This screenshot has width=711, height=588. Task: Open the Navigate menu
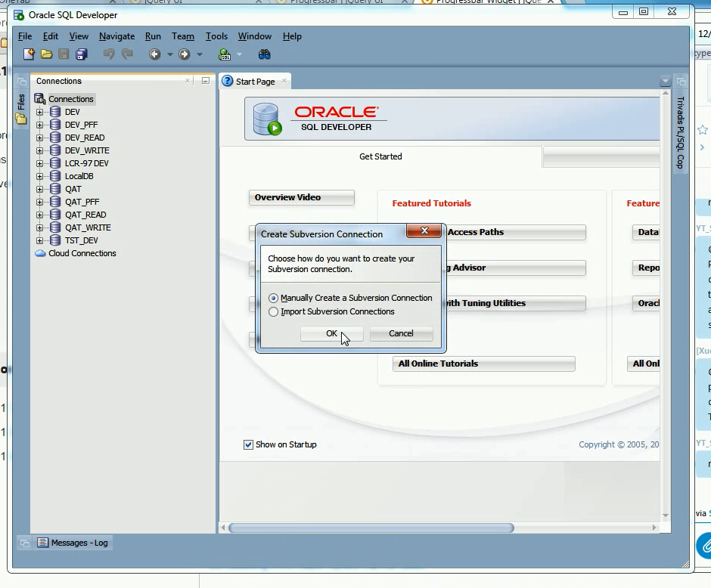pyautogui.click(x=116, y=36)
